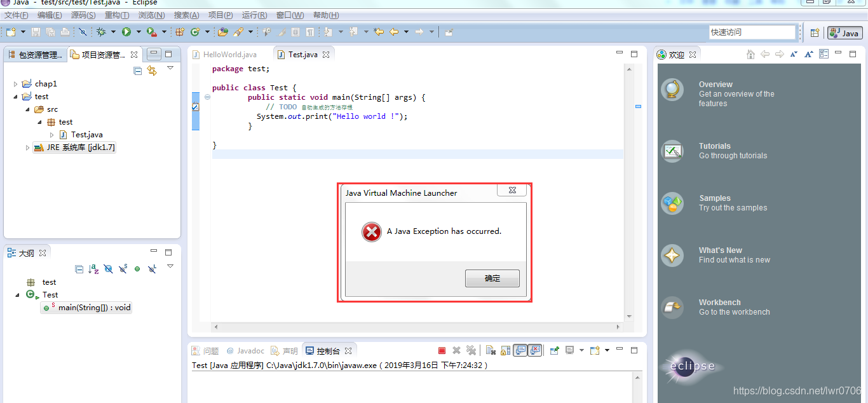The image size is (868, 403).
Task: Expand the chap1 project node
Action: point(16,84)
